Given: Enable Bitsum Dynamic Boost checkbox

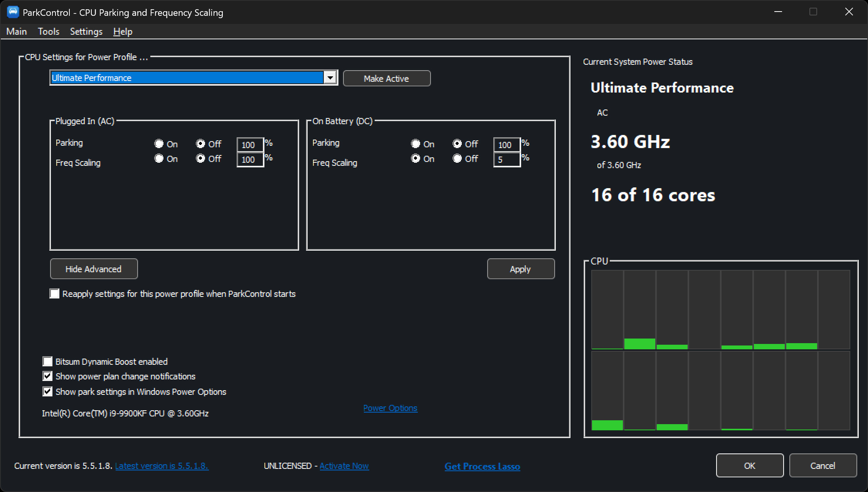Looking at the screenshot, I should pos(47,362).
